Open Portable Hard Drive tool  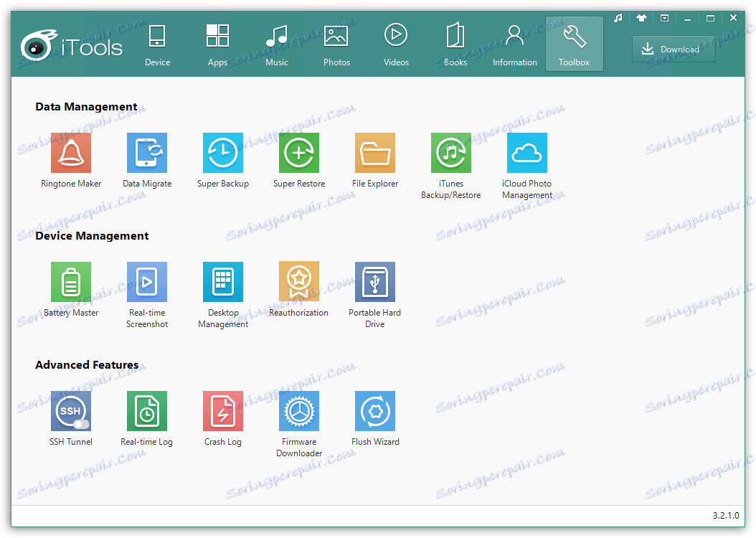pos(375,282)
